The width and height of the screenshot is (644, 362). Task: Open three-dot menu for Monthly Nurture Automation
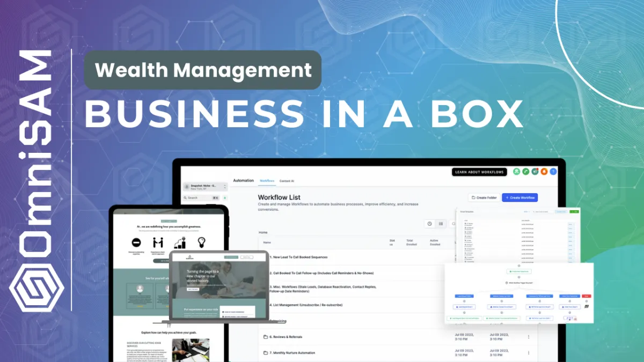529,353
